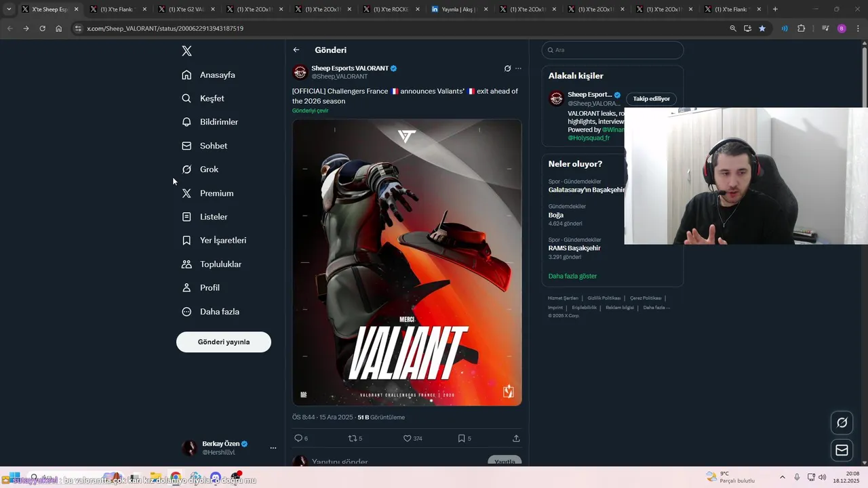This screenshot has width=868, height=488.
Task: Open Sheep Esports VALORANT profile name
Action: [350, 68]
